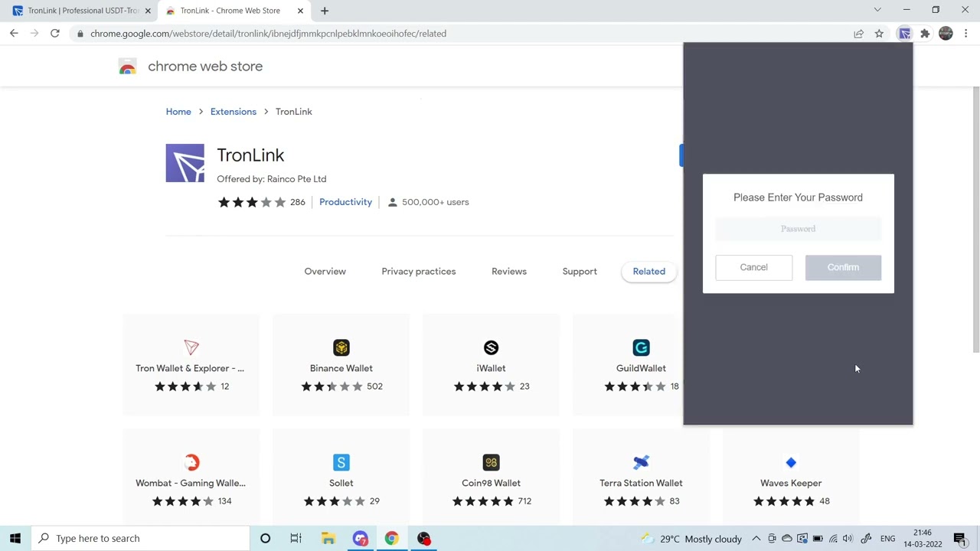Click the TronLink extension icon in toolbar
Screen dimensions: 980x551
click(x=905, y=34)
